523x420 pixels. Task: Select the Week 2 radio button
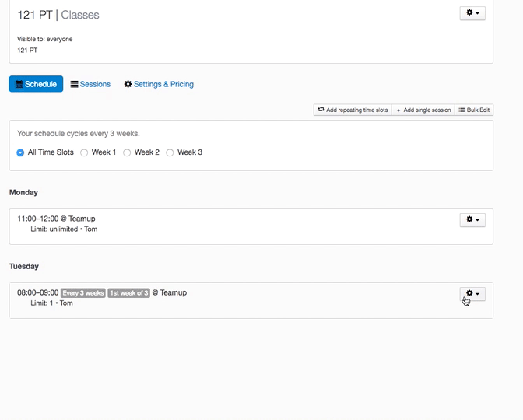pyautogui.click(x=127, y=152)
